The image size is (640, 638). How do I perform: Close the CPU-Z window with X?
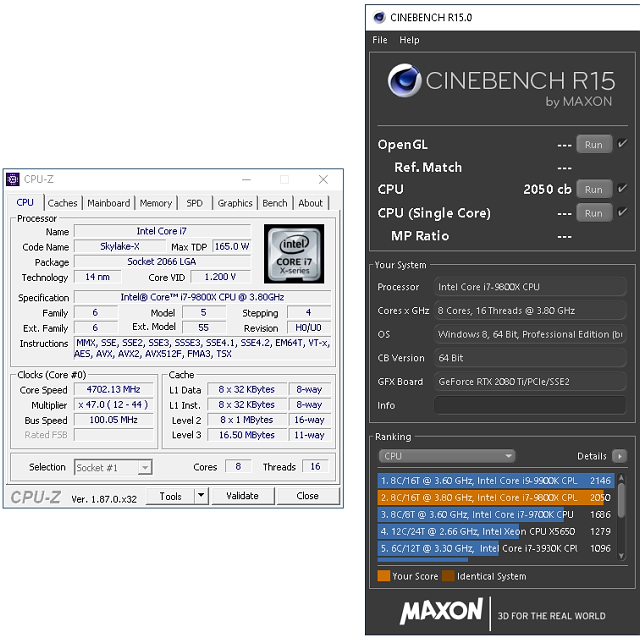tap(323, 180)
